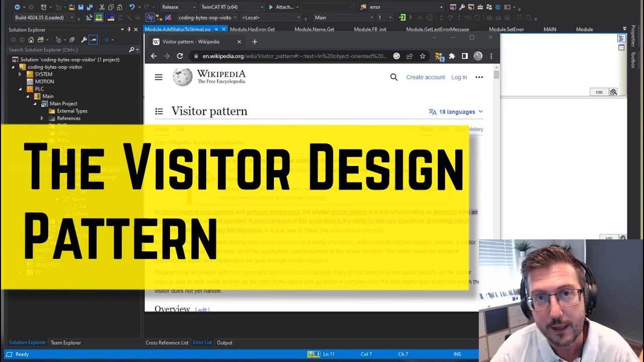Click Wikipedia logo home link
This screenshot has height=362, width=644.
pyautogui.click(x=209, y=77)
